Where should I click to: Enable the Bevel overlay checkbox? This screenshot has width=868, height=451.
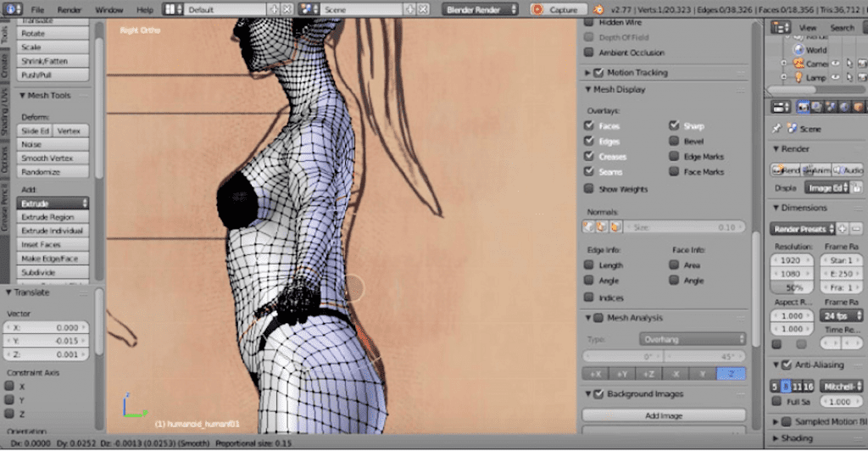pyautogui.click(x=674, y=142)
